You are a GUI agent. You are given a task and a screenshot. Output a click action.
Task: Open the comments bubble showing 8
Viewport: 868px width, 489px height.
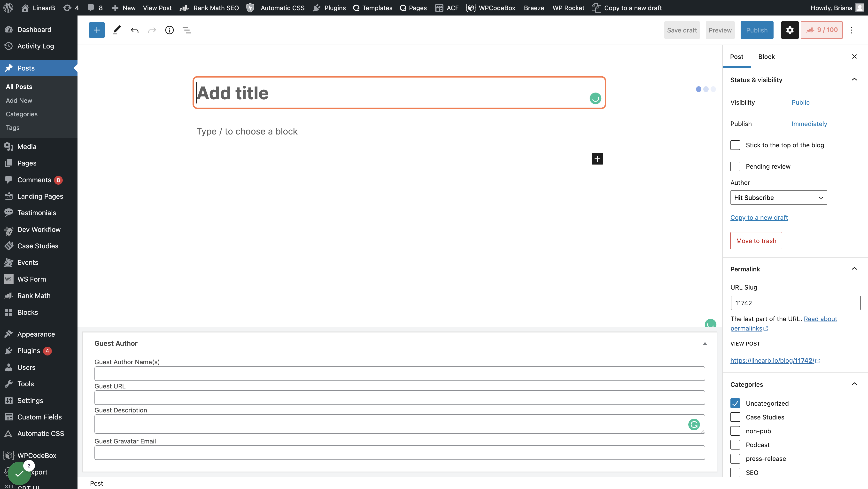(x=95, y=8)
